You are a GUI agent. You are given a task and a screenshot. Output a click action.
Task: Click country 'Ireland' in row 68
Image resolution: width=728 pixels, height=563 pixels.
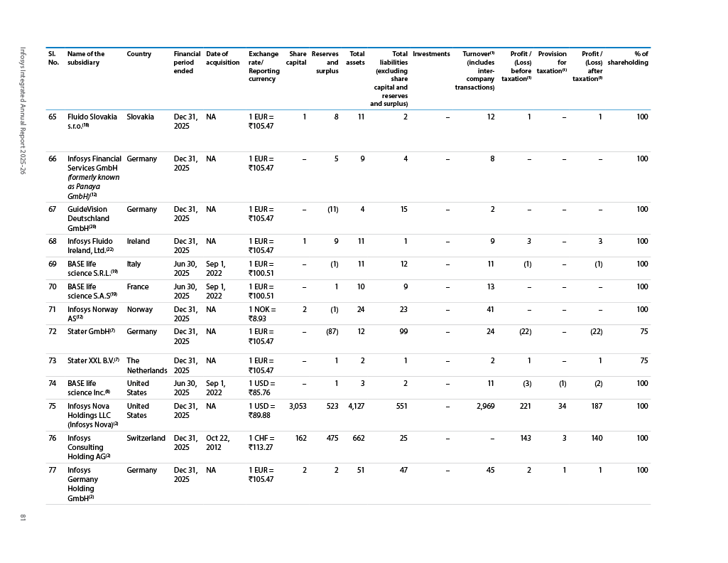[138, 241]
